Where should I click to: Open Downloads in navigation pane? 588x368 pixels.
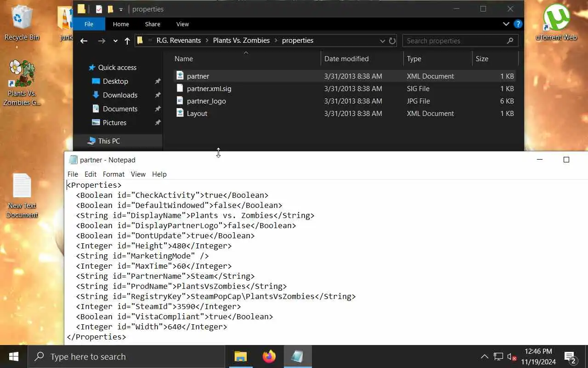tap(120, 95)
